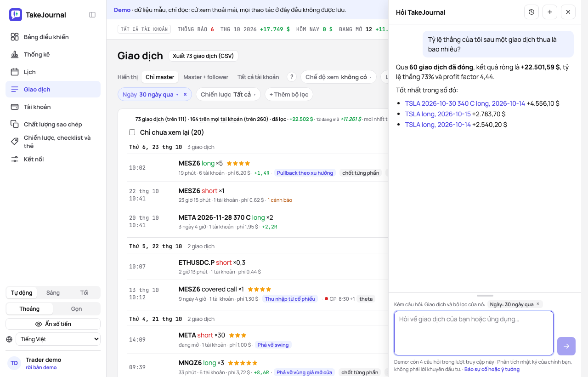The width and height of the screenshot is (588, 377).
Task: Collapse the sidebar with the panel icon
Action: [92, 15]
